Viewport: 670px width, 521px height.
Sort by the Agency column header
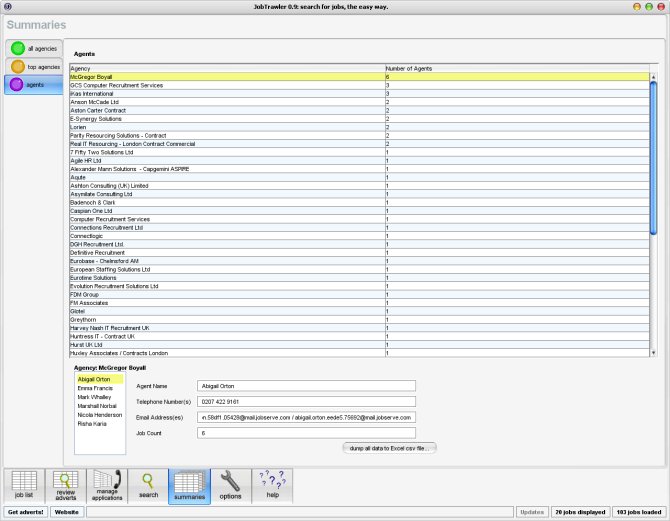pos(226,68)
